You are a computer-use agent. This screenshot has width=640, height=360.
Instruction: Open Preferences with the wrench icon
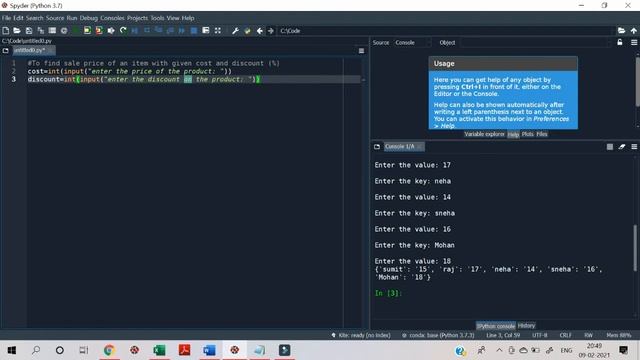tap(236, 31)
